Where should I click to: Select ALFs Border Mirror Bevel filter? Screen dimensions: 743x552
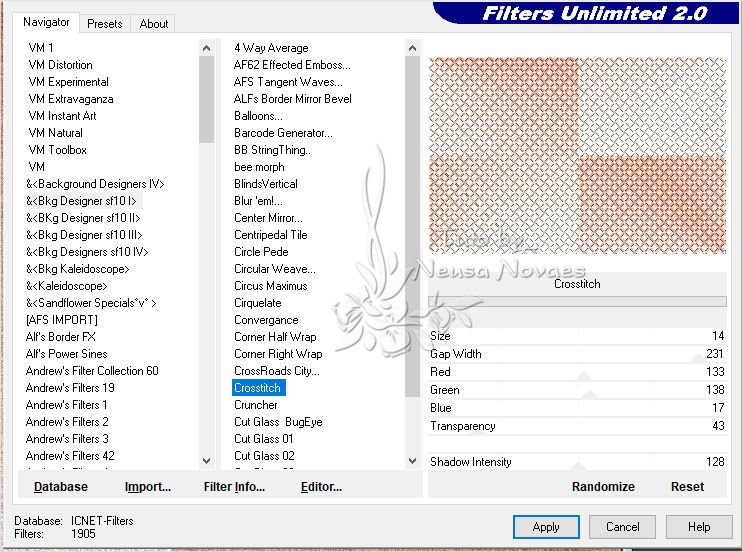(x=293, y=99)
